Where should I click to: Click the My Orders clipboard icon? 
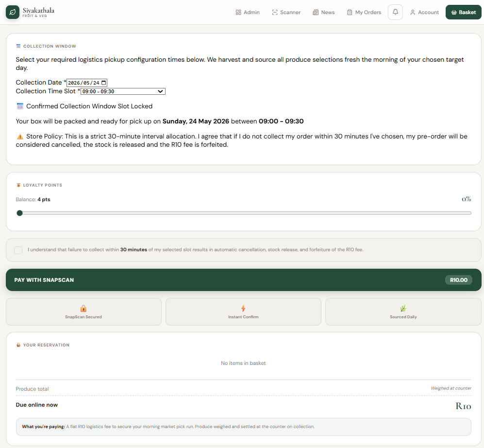(x=350, y=12)
